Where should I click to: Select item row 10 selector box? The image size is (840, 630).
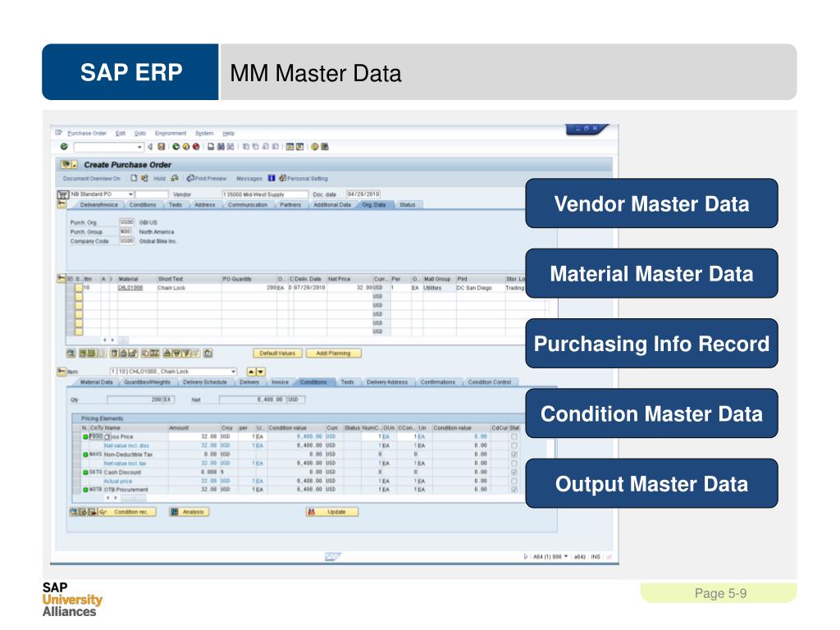coord(79,288)
